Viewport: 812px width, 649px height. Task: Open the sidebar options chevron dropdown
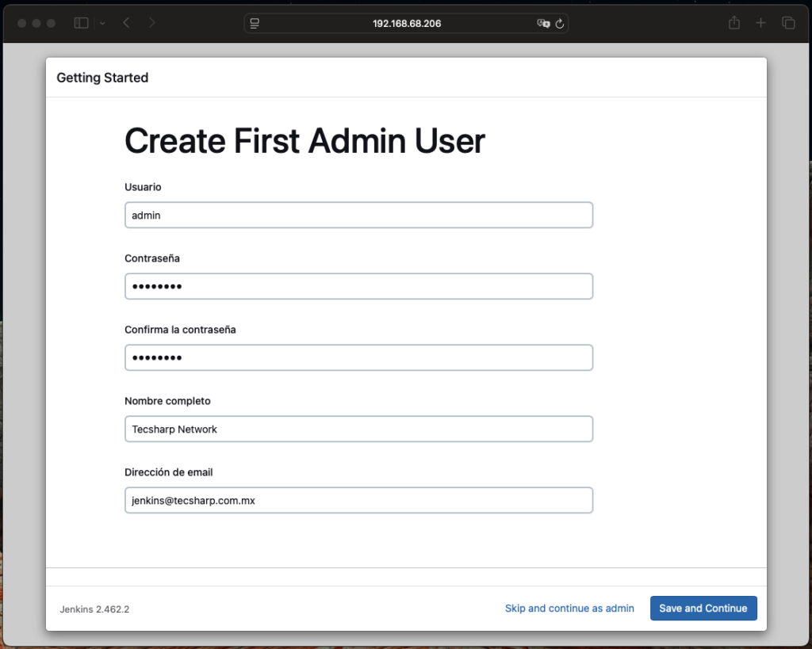point(102,23)
